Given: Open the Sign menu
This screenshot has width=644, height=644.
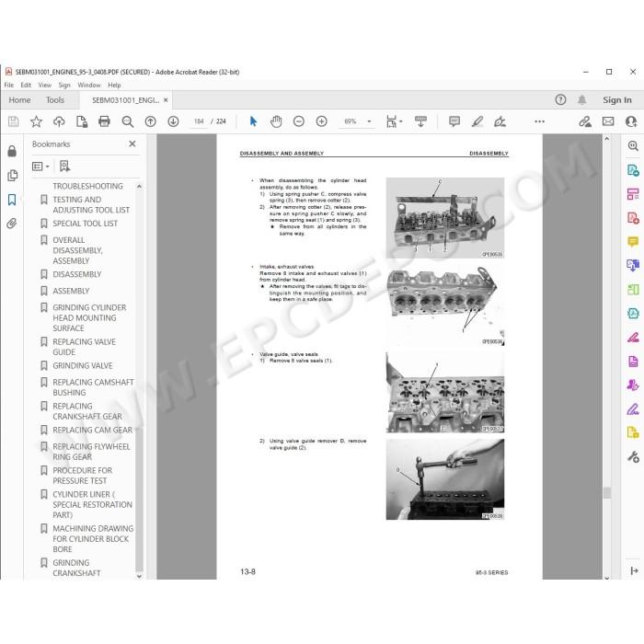Looking at the screenshot, I should (64, 85).
